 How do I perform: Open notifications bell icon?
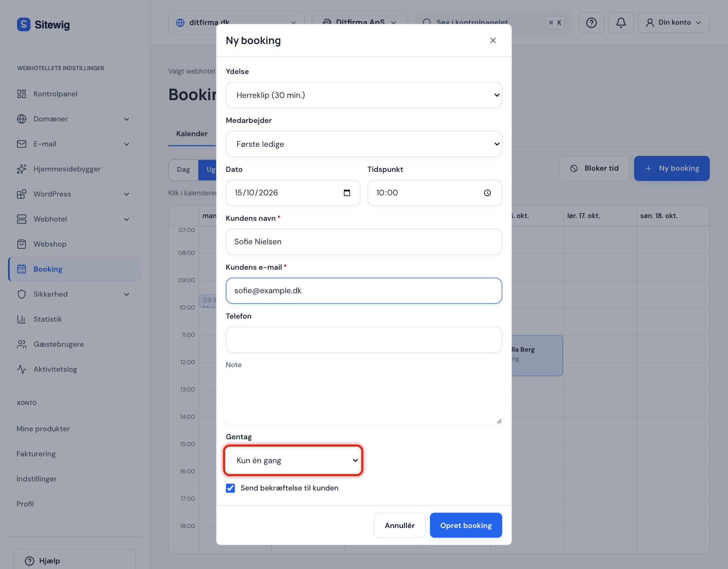coord(621,23)
